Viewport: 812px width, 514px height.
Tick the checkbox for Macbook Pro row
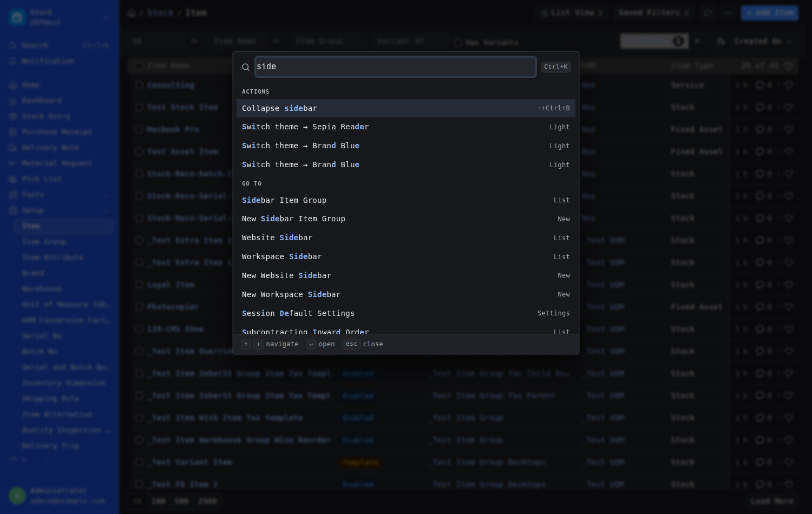[x=139, y=129]
